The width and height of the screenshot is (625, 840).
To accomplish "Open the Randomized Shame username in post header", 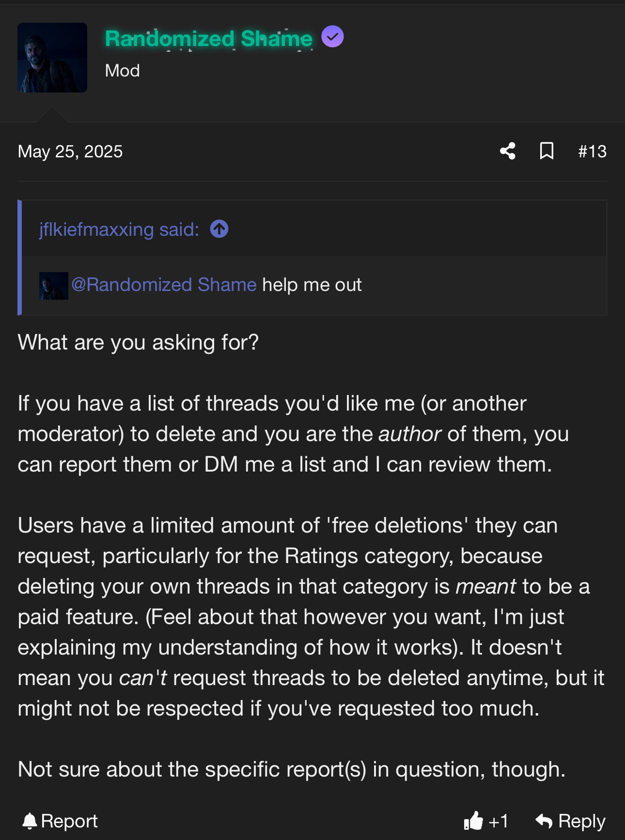I will pyautogui.click(x=208, y=39).
